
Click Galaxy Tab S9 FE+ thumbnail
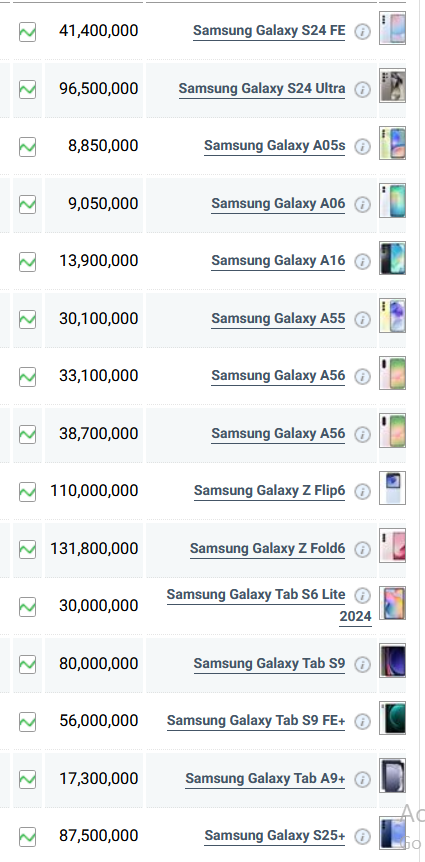click(393, 717)
